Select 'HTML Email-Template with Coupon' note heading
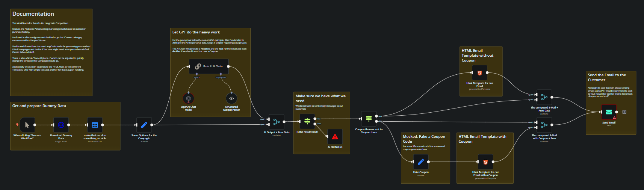This screenshot has height=190, width=644. 482,139
